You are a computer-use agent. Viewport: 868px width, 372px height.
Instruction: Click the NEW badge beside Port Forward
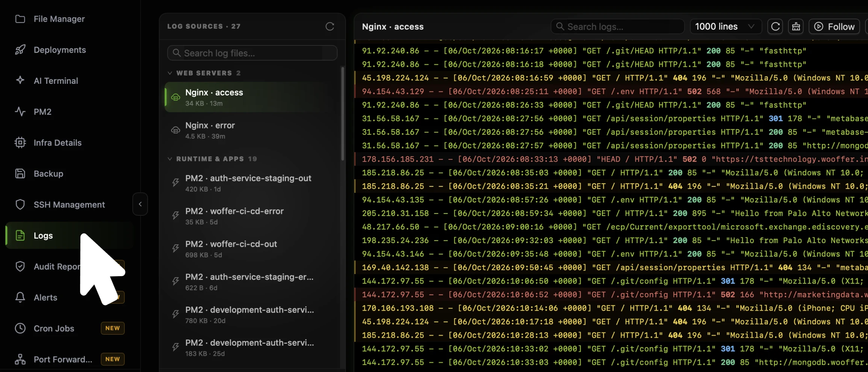tap(112, 359)
